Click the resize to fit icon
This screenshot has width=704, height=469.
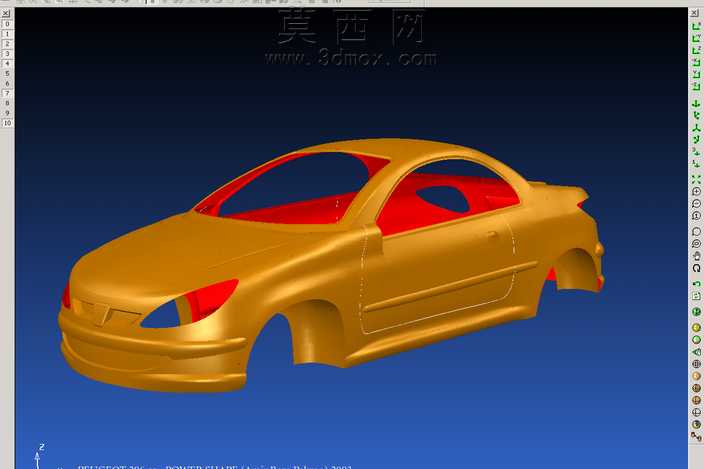coord(696,180)
